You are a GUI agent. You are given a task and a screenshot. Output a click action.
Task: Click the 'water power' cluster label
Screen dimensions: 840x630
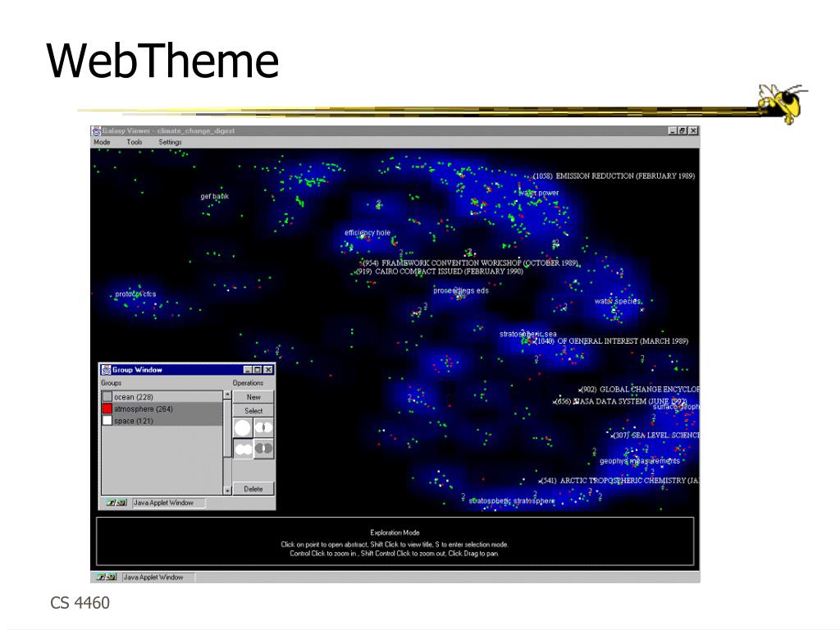[x=539, y=193]
